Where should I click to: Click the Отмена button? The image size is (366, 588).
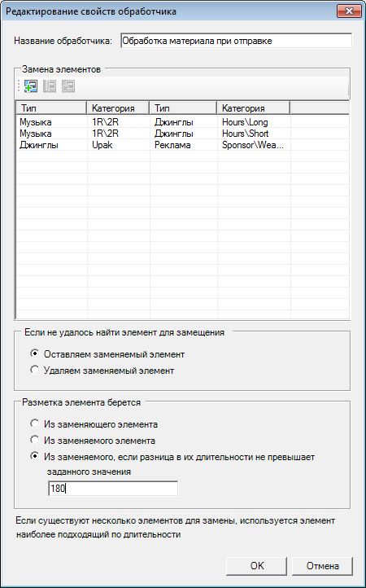323,566
